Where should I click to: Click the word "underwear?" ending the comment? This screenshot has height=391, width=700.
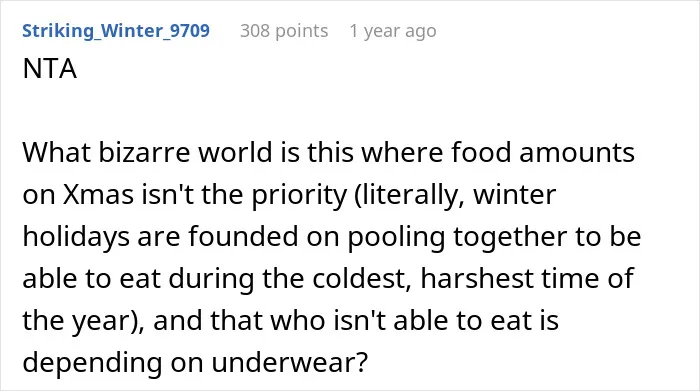pos(289,362)
